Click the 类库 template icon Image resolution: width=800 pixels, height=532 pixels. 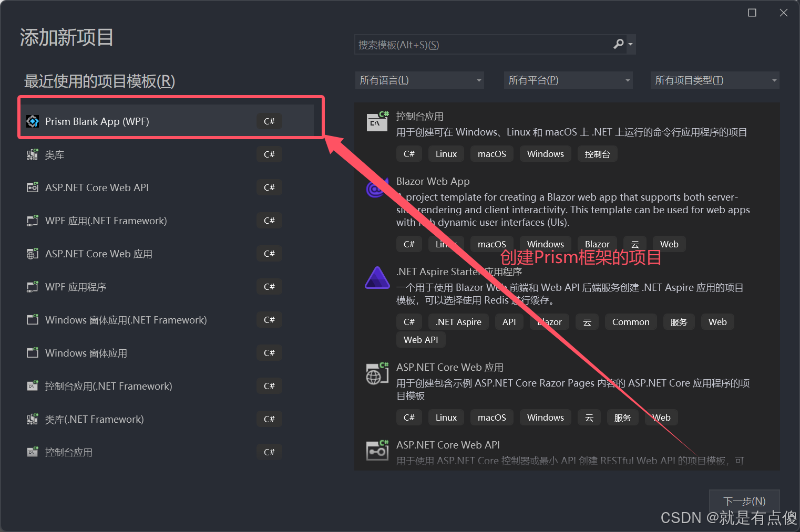(33, 154)
